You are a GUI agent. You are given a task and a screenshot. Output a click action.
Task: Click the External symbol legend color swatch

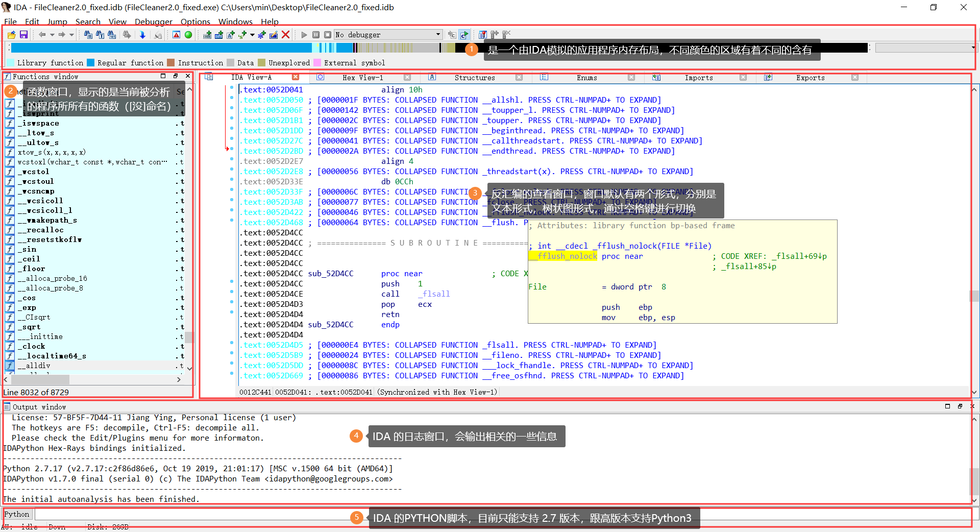click(317, 63)
